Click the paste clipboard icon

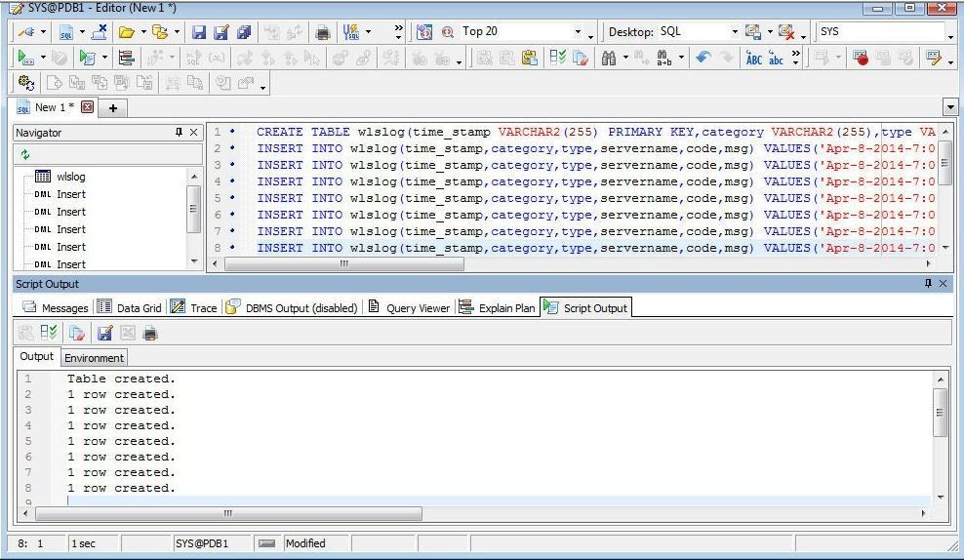530,58
